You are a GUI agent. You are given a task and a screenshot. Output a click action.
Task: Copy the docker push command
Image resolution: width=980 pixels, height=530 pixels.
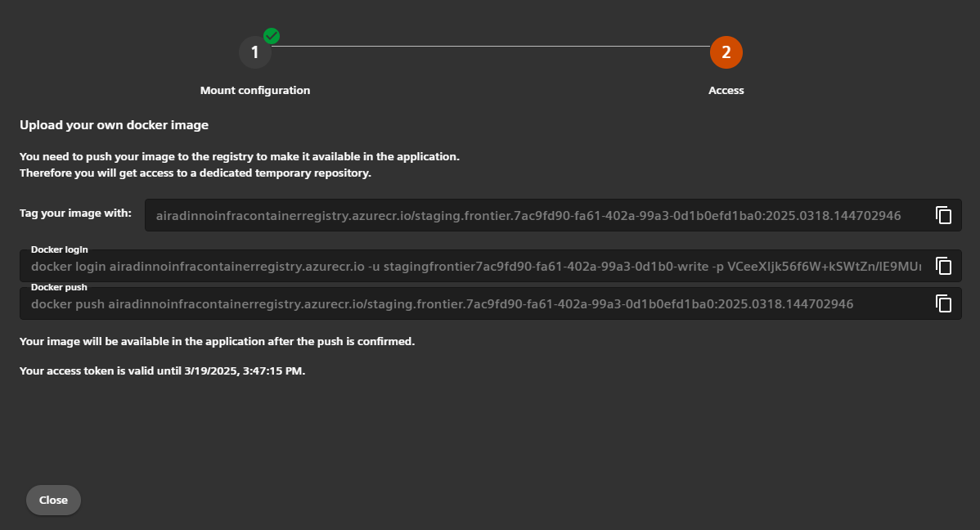[944, 303]
